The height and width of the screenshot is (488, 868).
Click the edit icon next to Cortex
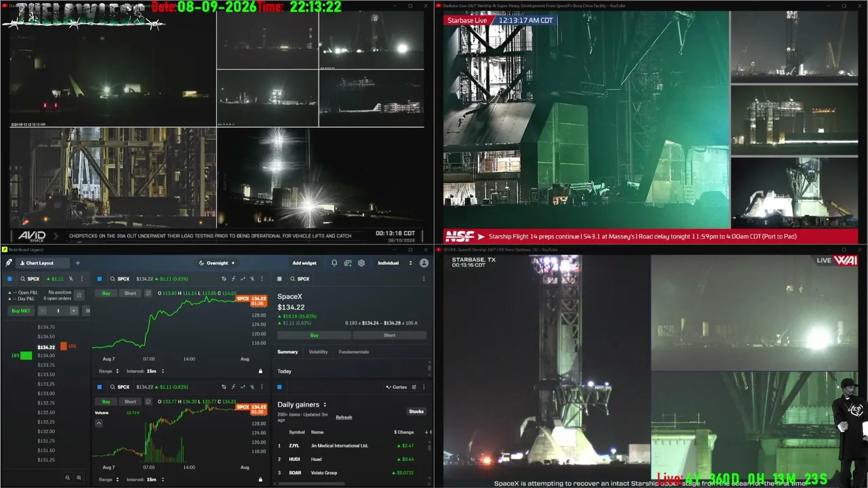(x=414, y=387)
